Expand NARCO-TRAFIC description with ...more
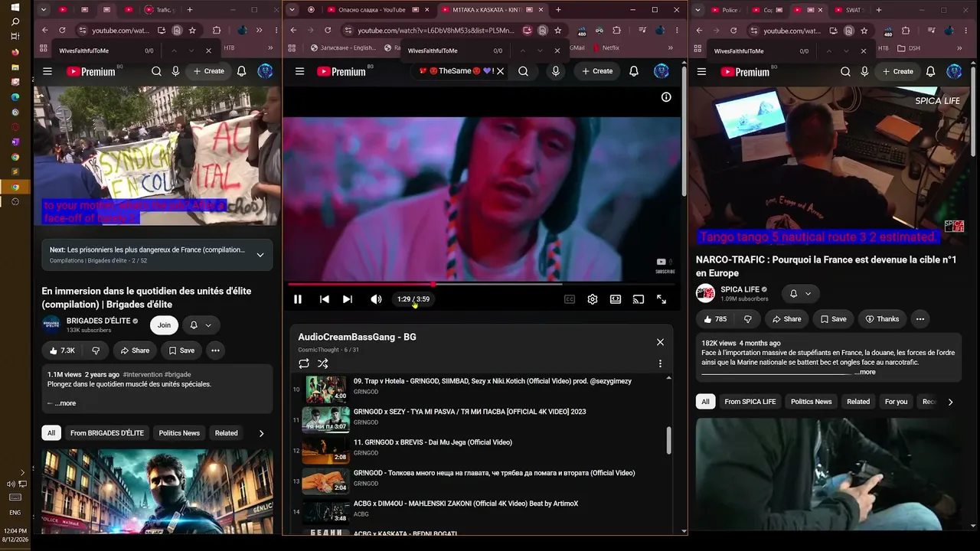 tap(866, 372)
